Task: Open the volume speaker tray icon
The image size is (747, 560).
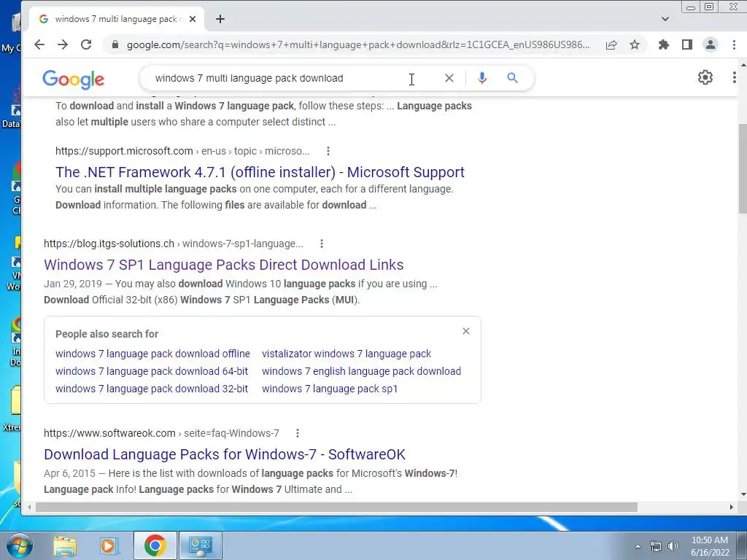Action: pos(673,546)
